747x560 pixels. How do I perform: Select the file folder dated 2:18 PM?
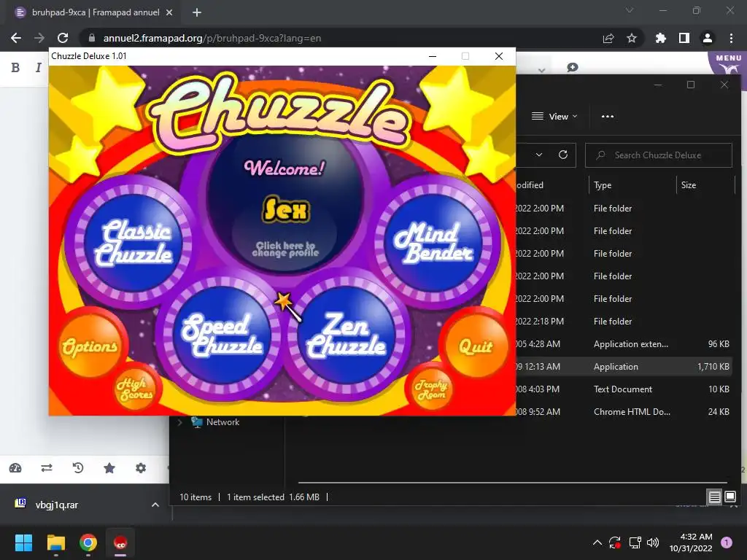coord(623,322)
